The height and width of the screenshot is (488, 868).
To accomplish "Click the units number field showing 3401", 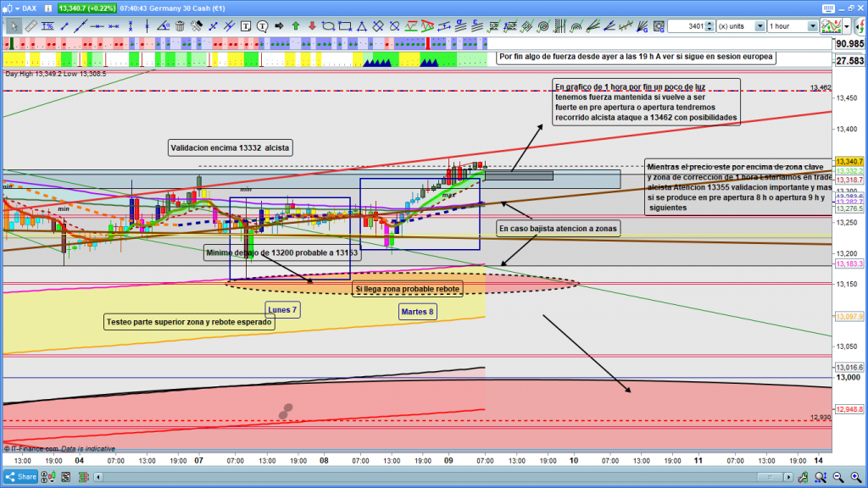I will (x=685, y=26).
